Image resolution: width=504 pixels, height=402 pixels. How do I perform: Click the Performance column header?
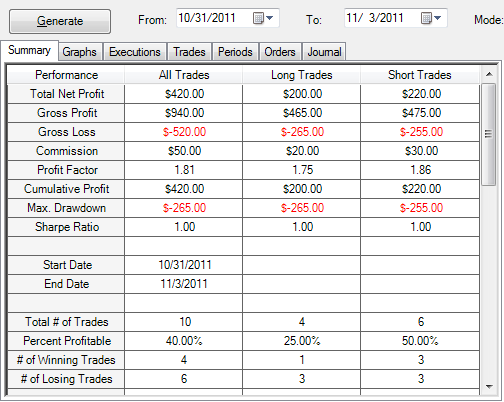click(66, 75)
